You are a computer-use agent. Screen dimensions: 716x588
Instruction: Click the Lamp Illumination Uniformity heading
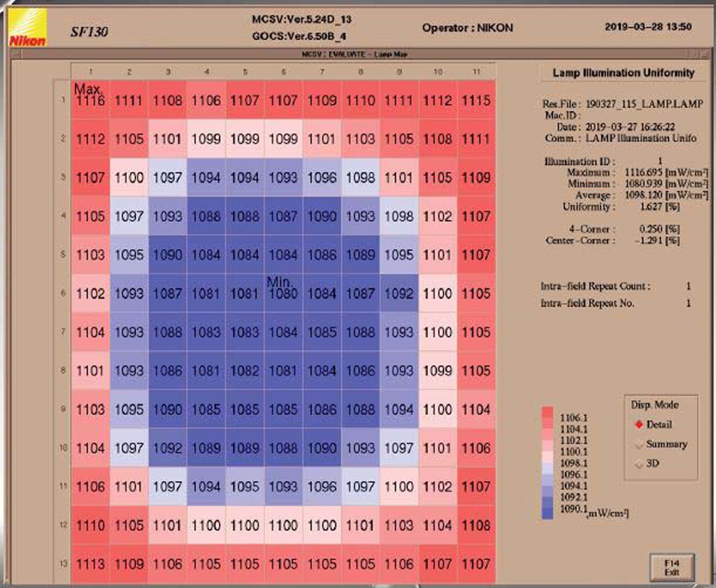click(624, 73)
